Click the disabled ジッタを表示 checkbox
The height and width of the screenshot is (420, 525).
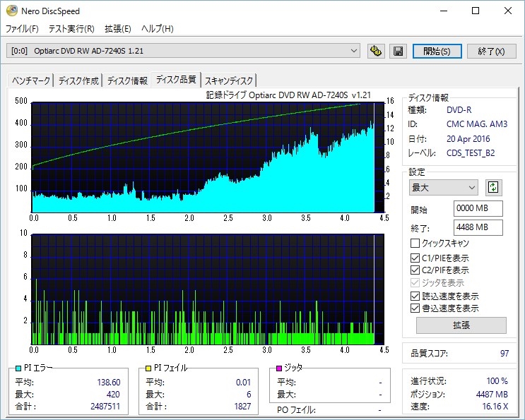(x=415, y=283)
